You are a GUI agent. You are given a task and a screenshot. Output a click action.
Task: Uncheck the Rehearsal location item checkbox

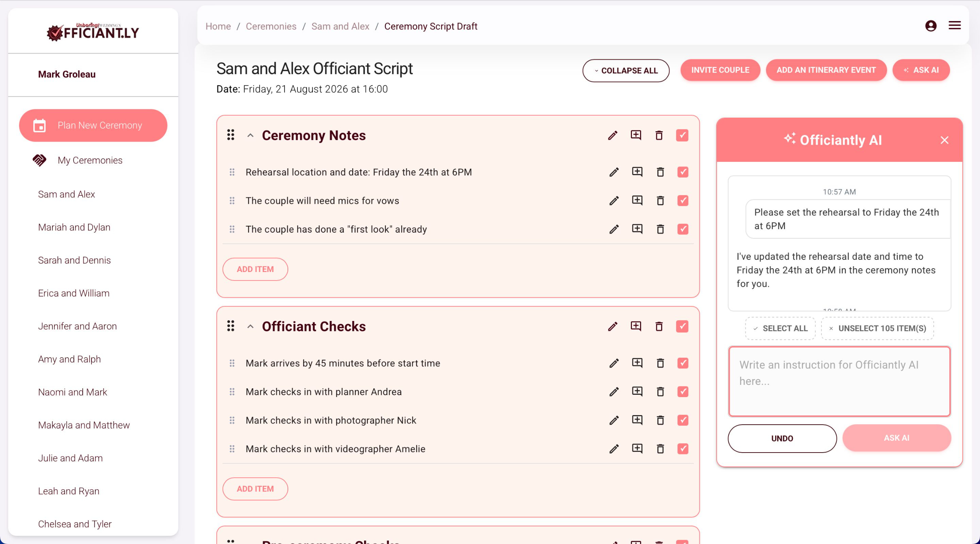tap(683, 172)
